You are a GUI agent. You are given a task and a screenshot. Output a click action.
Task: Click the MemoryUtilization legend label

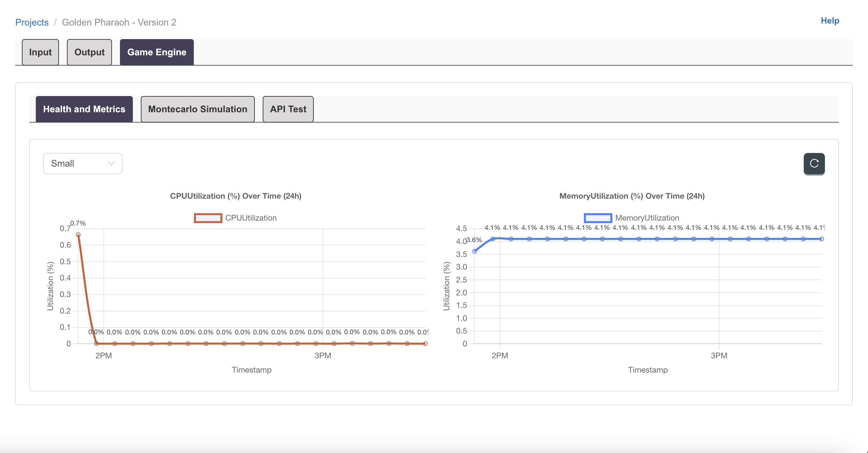647,218
